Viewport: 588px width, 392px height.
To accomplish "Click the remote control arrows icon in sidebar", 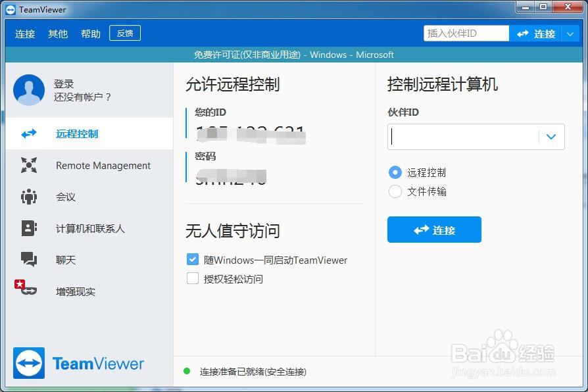I will point(29,134).
